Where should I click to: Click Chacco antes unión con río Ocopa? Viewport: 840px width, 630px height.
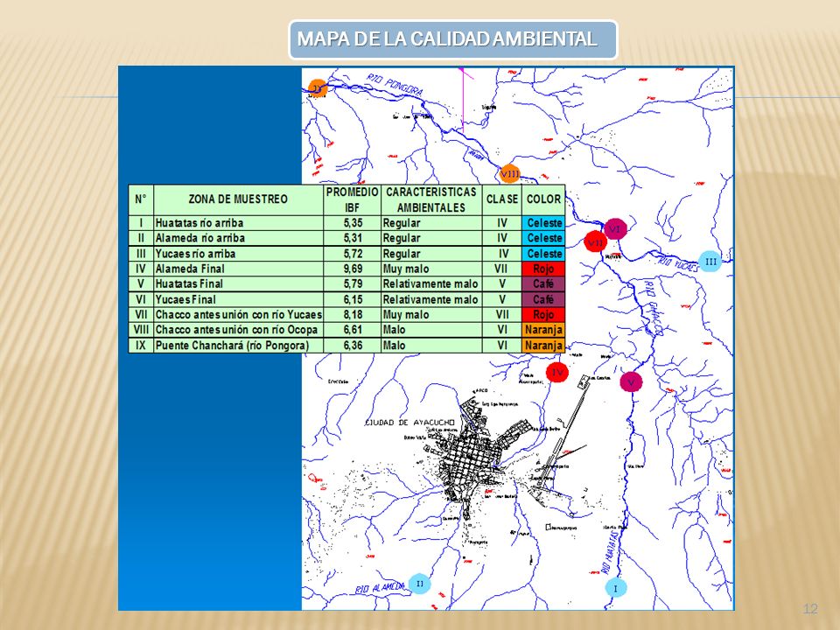click(x=238, y=330)
